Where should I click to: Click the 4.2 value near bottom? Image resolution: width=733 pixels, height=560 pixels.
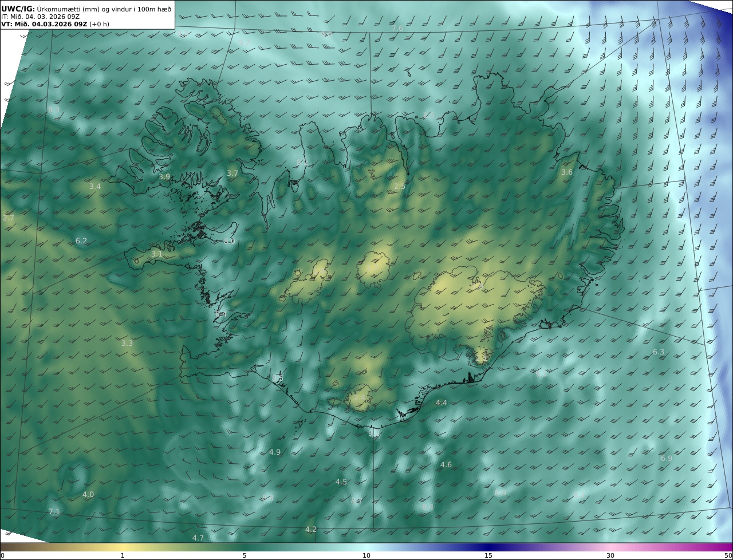(x=311, y=530)
